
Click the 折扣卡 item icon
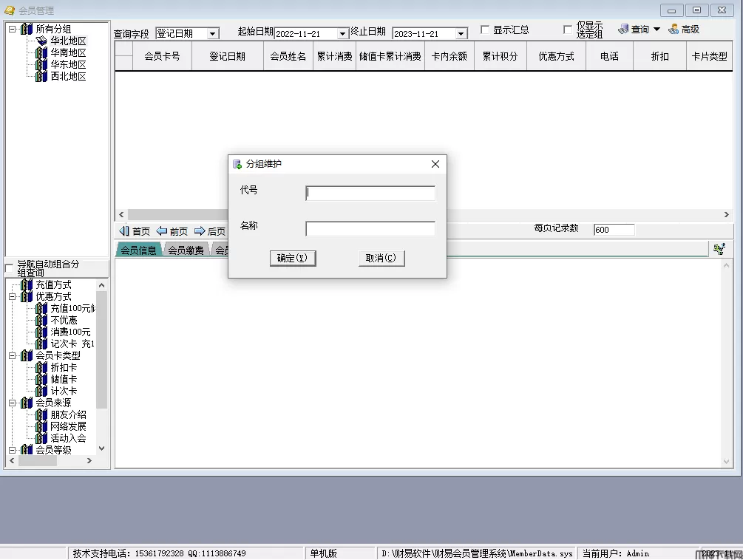coord(41,368)
